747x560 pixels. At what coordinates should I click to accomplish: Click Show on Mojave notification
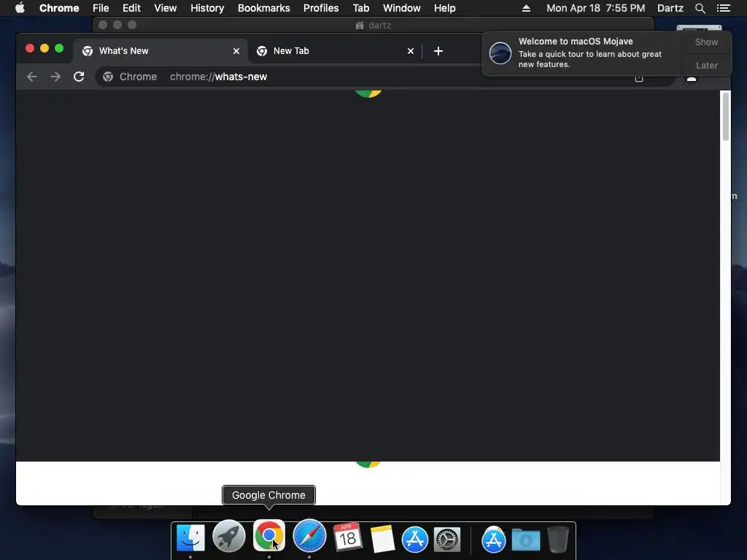point(706,42)
